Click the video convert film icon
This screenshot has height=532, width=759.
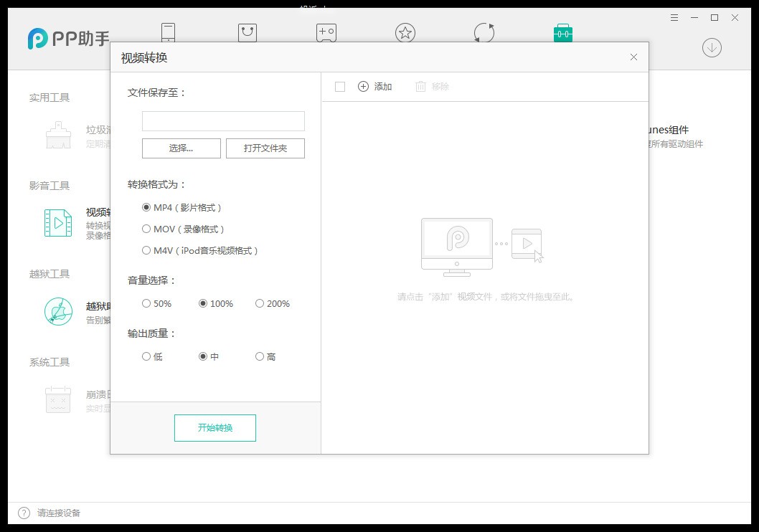click(x=58, y=222)
